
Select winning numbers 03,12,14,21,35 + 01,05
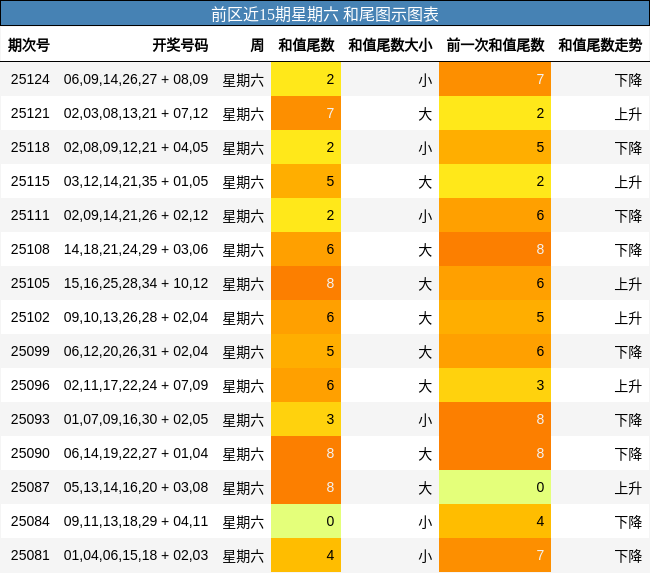point(136,181)
